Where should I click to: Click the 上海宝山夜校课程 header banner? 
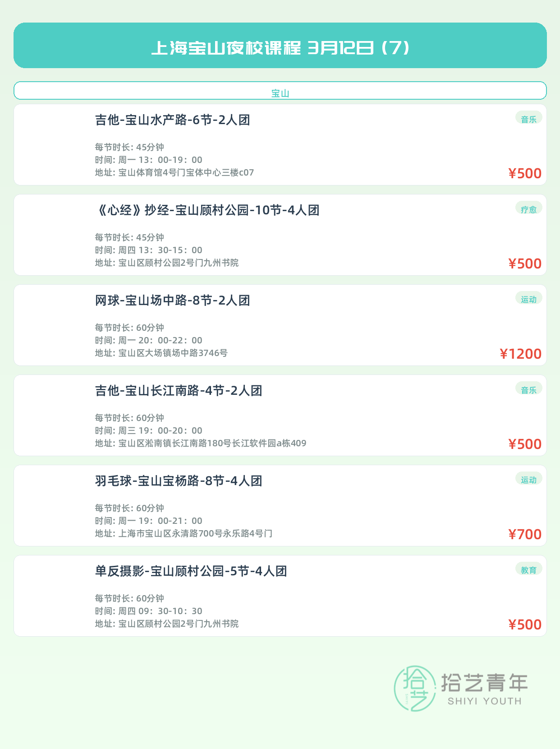[280, 46]
